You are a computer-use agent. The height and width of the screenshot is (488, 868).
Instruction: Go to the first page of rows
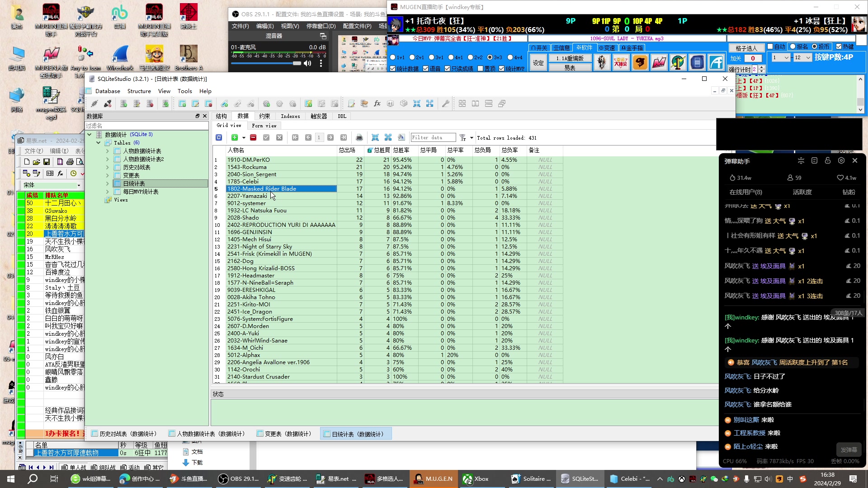295,137
